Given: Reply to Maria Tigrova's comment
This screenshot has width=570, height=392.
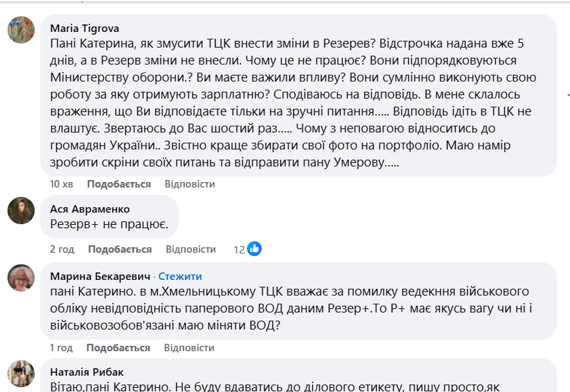Looking at the screenshot, I should pos(190,184).
